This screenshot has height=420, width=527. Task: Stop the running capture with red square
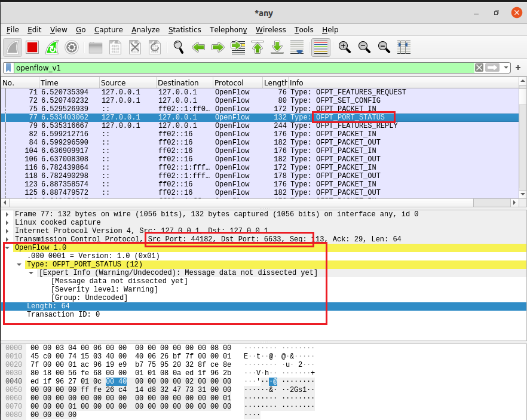point(32,47)
